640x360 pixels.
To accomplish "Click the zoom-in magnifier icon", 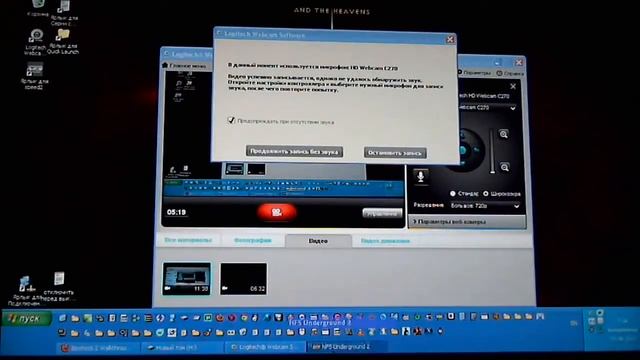I will 504,134.
